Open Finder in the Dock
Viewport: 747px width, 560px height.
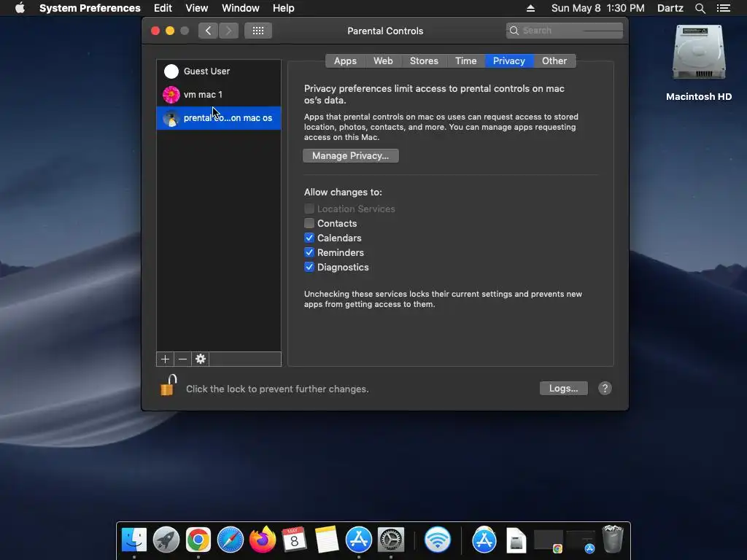pyautogui.click(x=134, y=540)
